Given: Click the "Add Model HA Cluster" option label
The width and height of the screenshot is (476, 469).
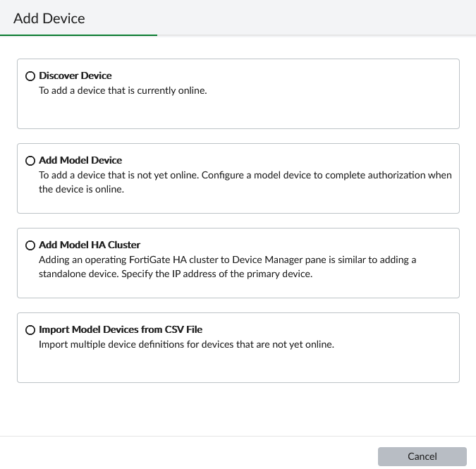Looking at the screenshot, I should (90, 245).
